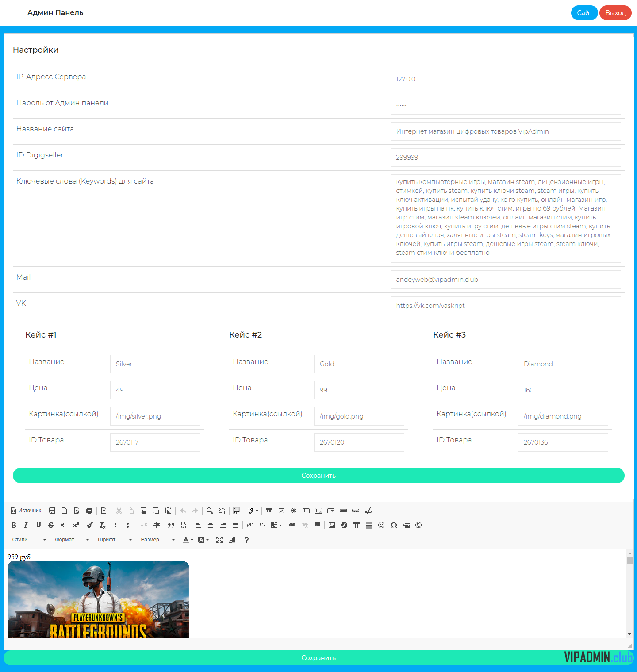The width and height of the screenshot is (637, 672).
Task: Toggle strikethrough formatting
Action: (51, 525)
